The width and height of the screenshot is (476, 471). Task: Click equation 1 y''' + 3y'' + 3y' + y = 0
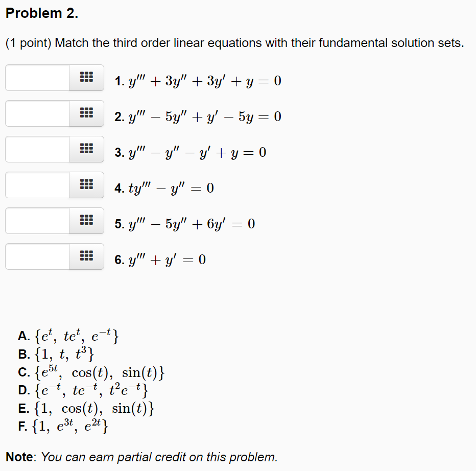coord(197,80)
